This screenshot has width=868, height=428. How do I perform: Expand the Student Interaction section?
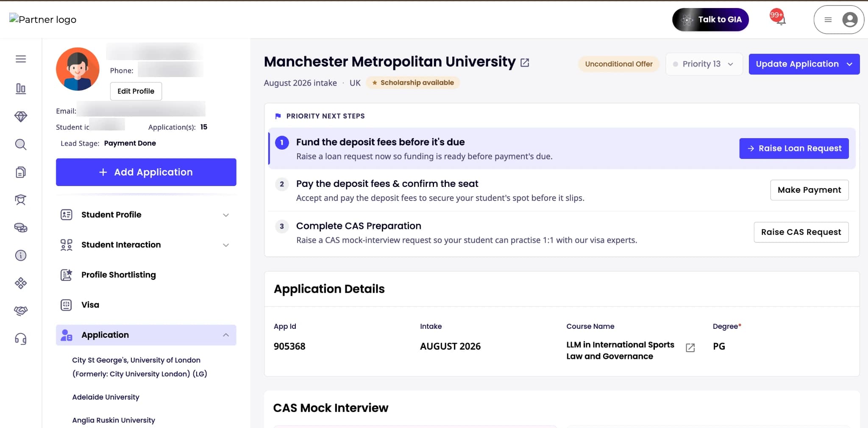click(x=146, y=245)
